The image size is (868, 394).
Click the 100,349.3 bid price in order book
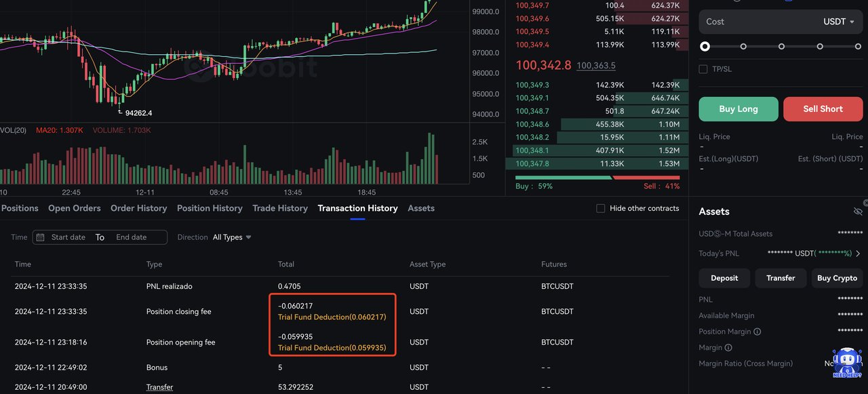532,85
